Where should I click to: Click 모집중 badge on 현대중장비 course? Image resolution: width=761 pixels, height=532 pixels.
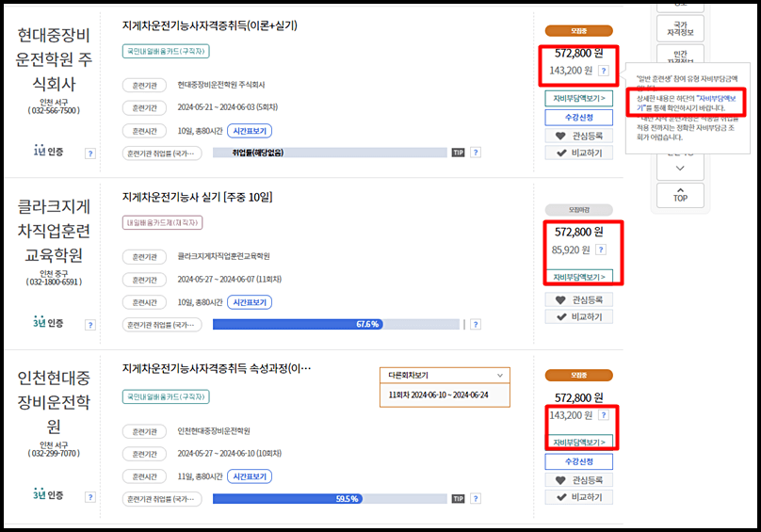[x=579, y=30]
